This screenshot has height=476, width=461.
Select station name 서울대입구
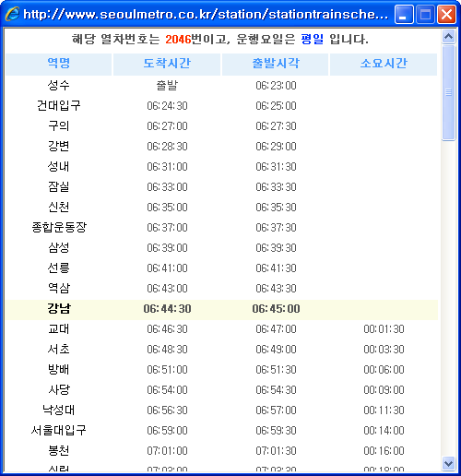(x=58, y=430)
